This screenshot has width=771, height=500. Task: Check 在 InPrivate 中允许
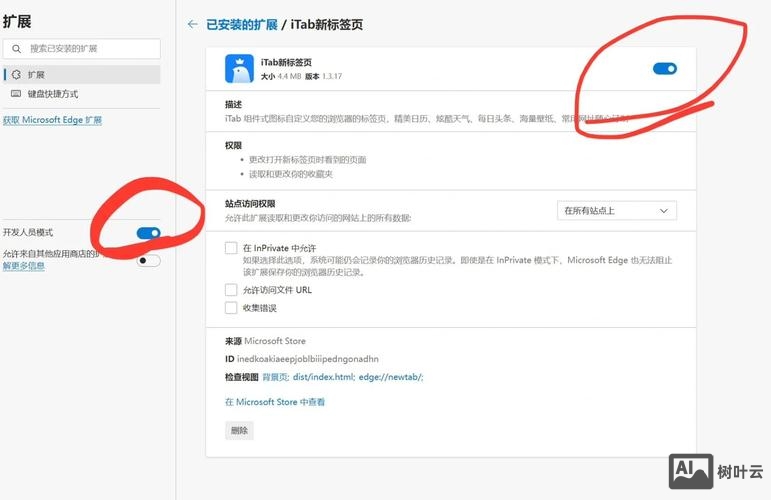[231, 248]
